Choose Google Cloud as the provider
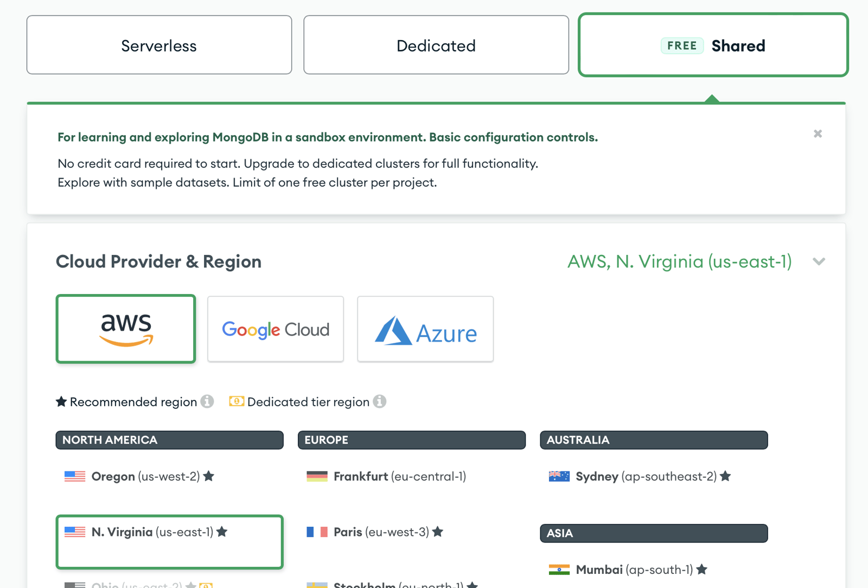 [x=275, y=329]
